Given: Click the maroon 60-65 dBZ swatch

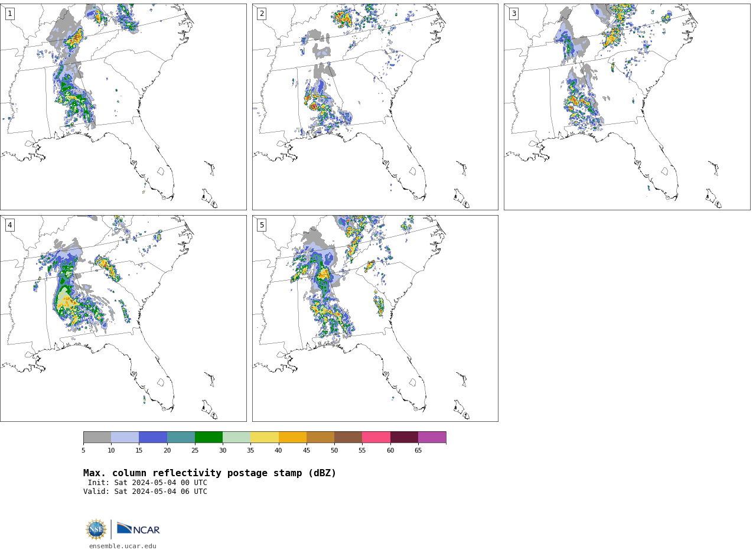Looking at the screenshot, I should pyautogui.click(x=404, y=437).
